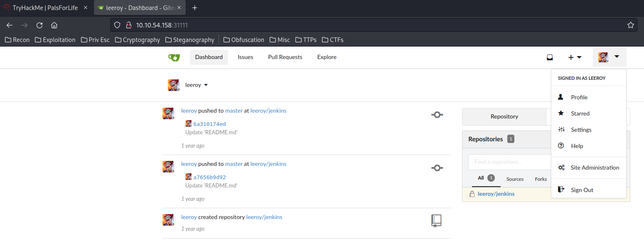Open the notifications inbox icon
Screen dimensions: 644x244
pyautogui.click(x=550, y=57)
